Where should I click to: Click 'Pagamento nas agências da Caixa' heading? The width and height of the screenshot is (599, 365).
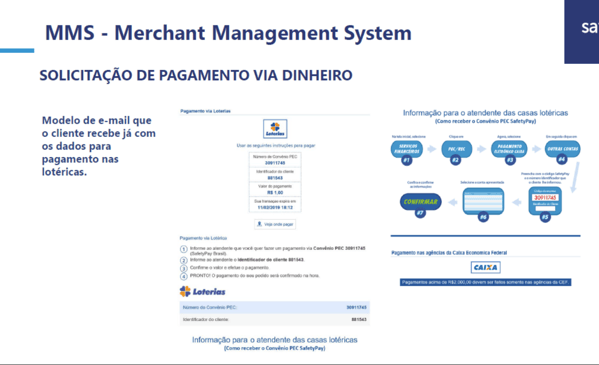click(449, 253)
